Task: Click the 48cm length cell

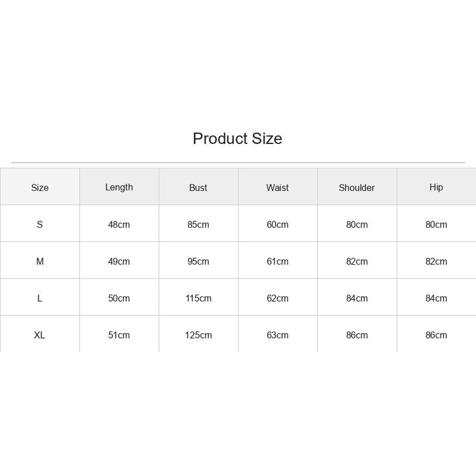Action: tap(119, 225)
